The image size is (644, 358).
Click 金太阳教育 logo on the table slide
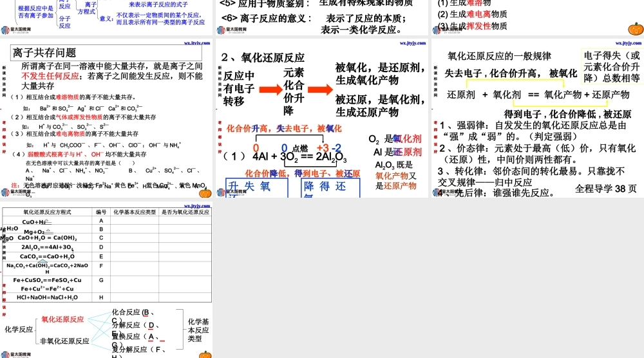(x=17, y=355)
